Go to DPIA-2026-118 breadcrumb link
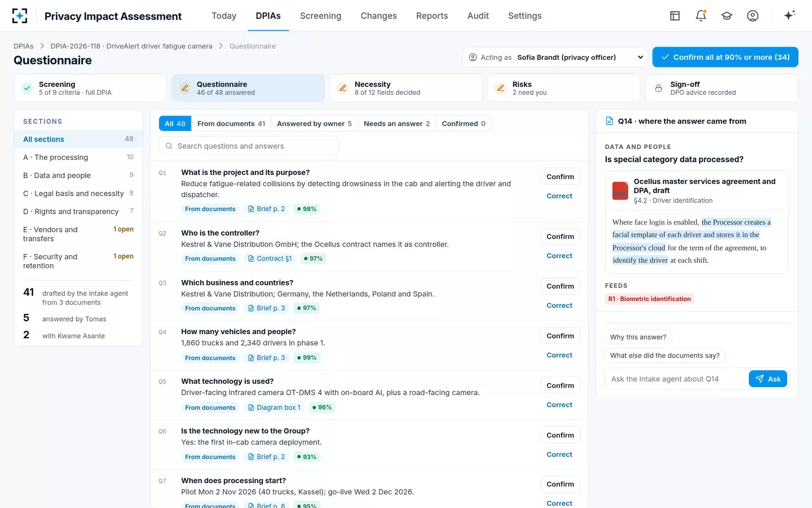Viewport: 812px width, 508px height. 131,46
